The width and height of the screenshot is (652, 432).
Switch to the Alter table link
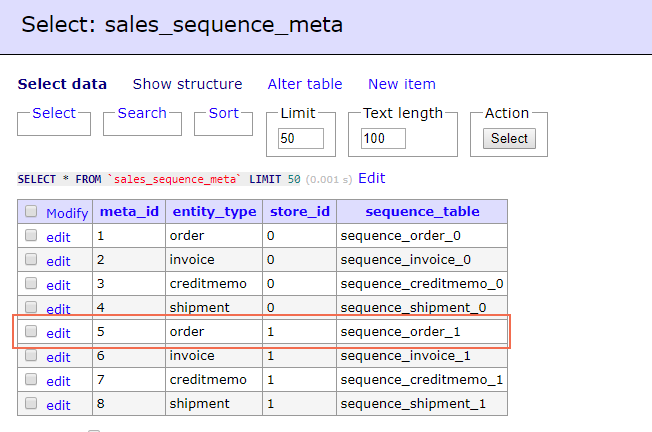coord(305,84)
